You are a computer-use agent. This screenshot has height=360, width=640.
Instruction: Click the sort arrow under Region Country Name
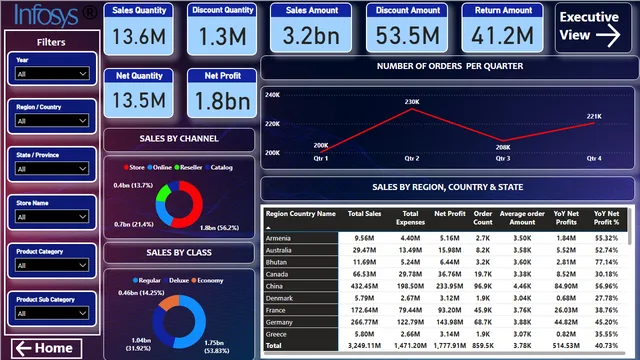pyautogui.click(x=268, y=228)
